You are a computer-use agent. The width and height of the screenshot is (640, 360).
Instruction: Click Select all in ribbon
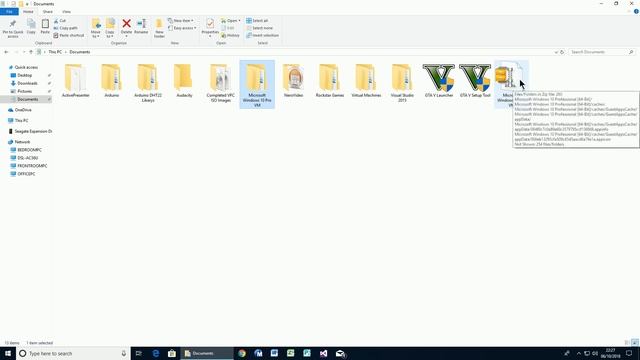257,20
